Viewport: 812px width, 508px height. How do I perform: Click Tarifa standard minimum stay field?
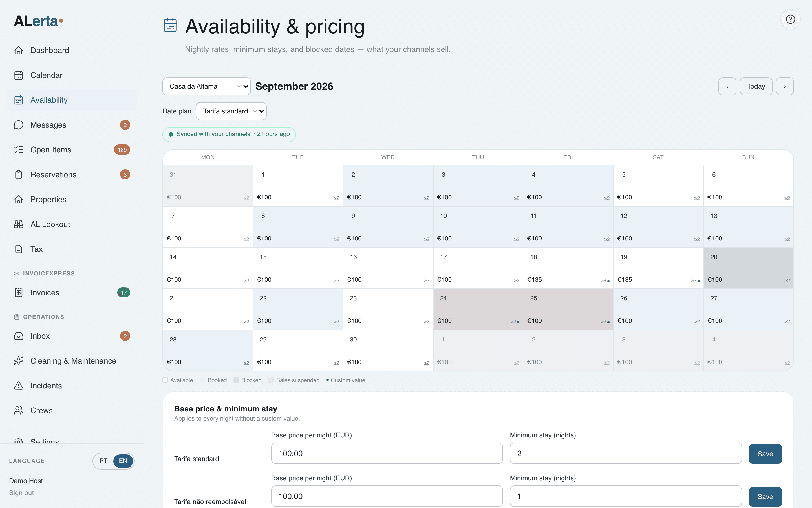click(626, 453)
